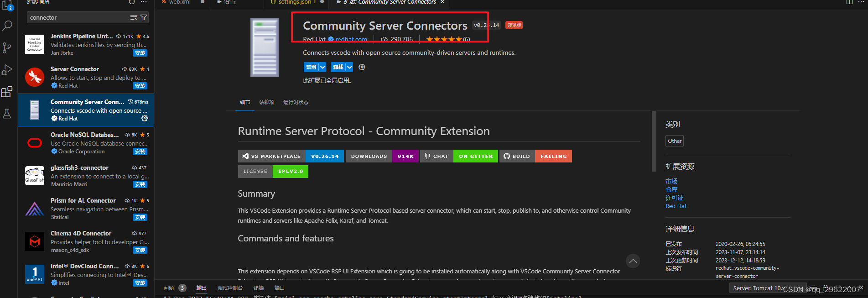Viewport: 868px width, 298px height.
Task: Expand the uninstall button dropdown arrow
Action: pyautogui.click(x=349, y=67)
